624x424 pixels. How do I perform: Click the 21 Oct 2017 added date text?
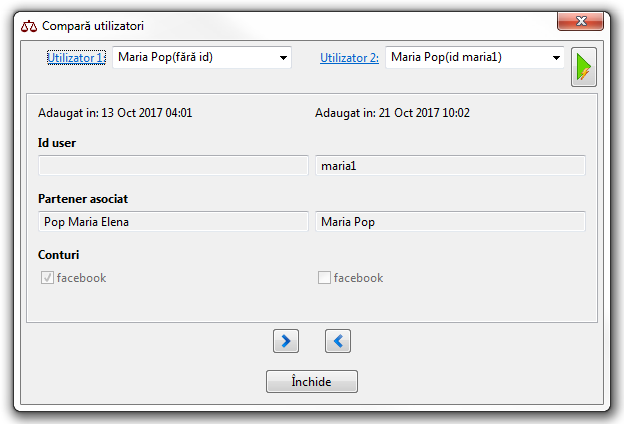pyautogui.click(x=393, y=113)
